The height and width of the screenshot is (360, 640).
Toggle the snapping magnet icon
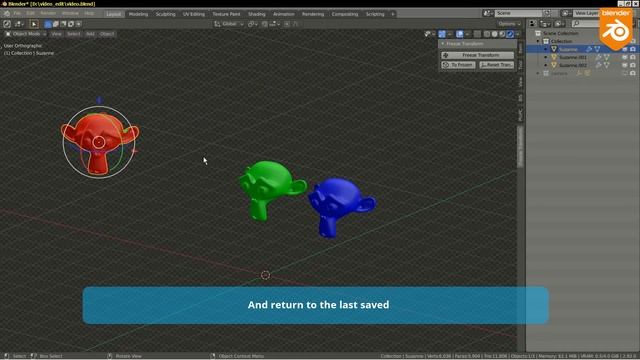[x=264, y=24]
